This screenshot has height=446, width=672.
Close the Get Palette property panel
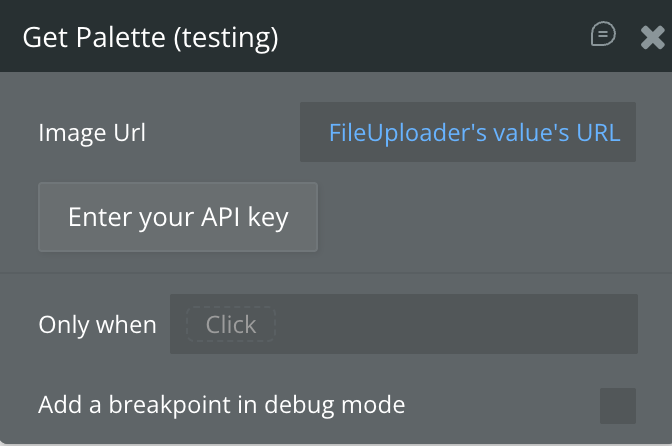[x=652, y=38]
